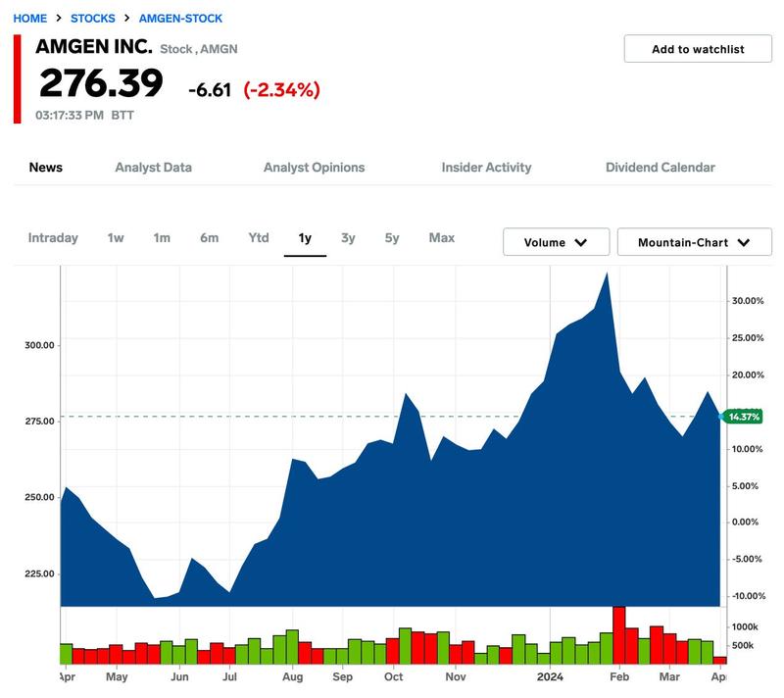The height and width of the screenshot is (698, 784).
Task: Select the 1w chart range
Action: point(116,238)
